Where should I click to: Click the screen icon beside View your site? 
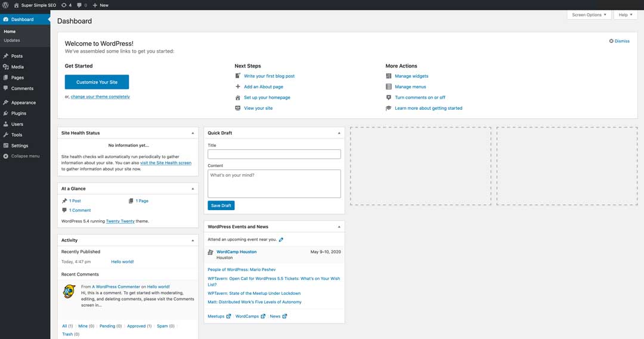coord(238,108)
